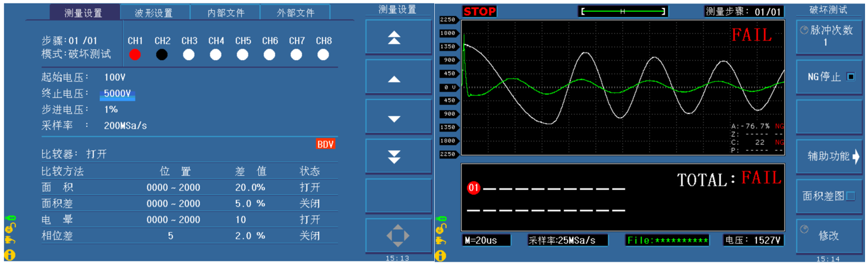Toggle the NG停止 checkbox

(x=850, y=77)
